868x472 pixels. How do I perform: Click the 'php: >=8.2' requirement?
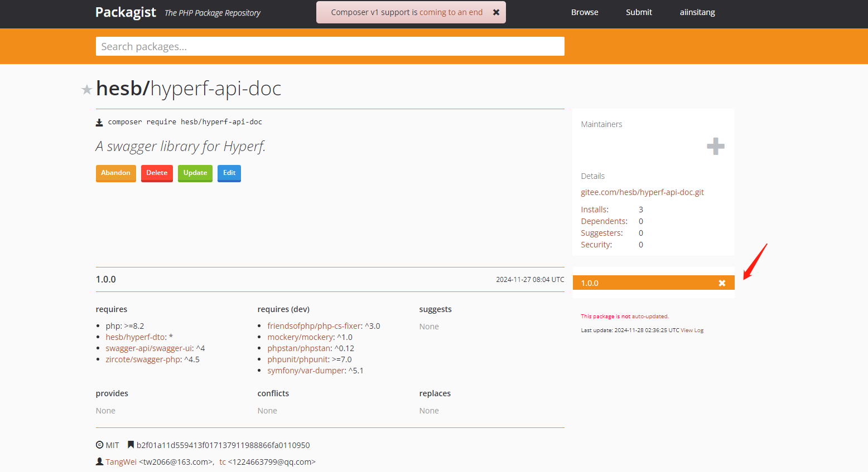click(125, 326)
